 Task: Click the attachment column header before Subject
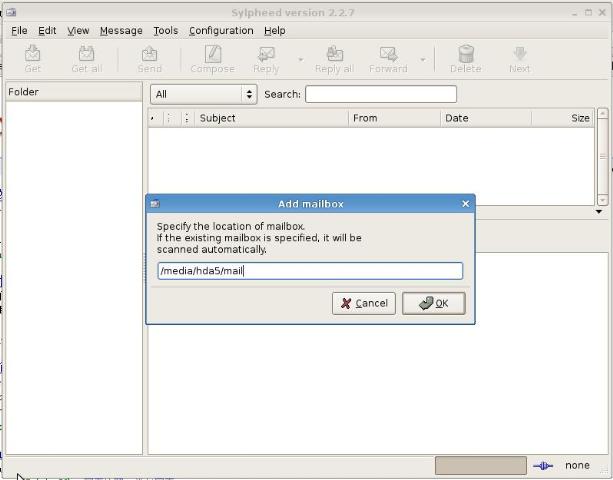tap(186, 118)
